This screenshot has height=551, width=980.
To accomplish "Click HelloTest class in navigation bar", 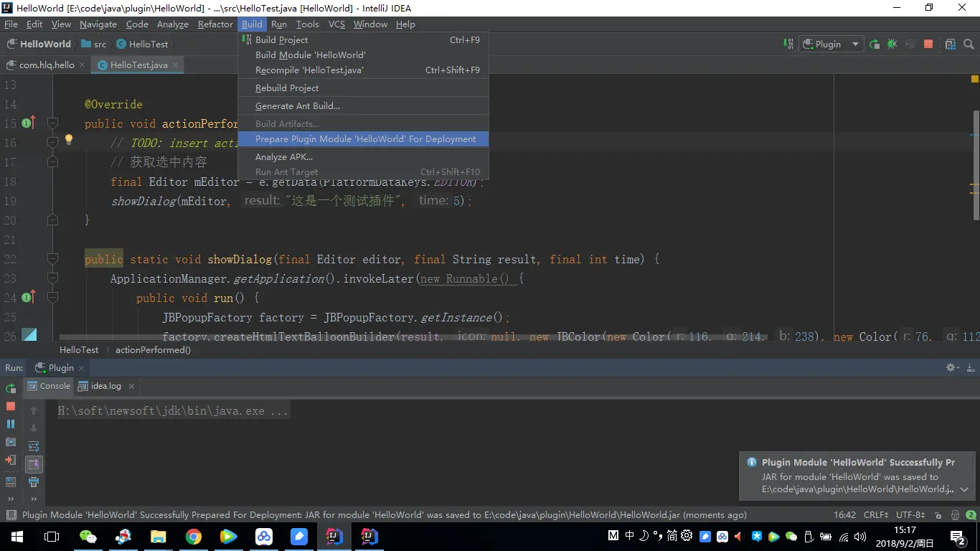I will [x=142, y=44].
